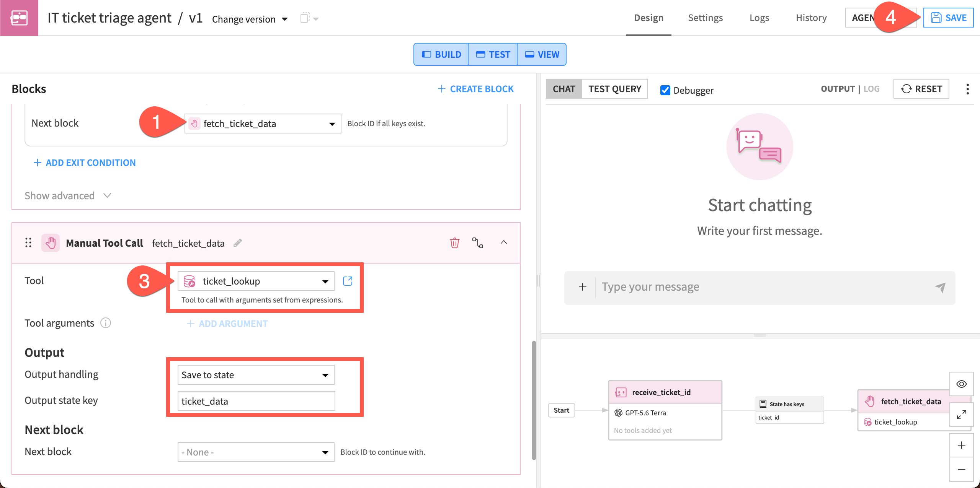The image size is (980, 488).
Task: Click the Tool arguments info icon
Action: pos(106,323)
